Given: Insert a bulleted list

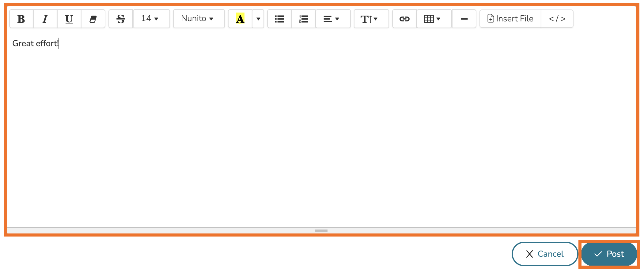Looking at the screenshot, I should tap(279, 19).
